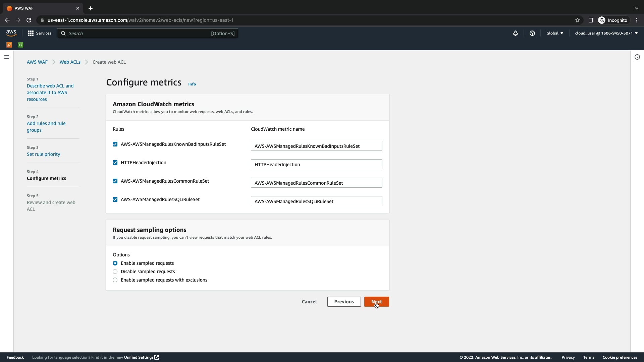Expand the left navigation hamburger menu
The width and height of the screenshot is (644, 362).
(6, 57)
